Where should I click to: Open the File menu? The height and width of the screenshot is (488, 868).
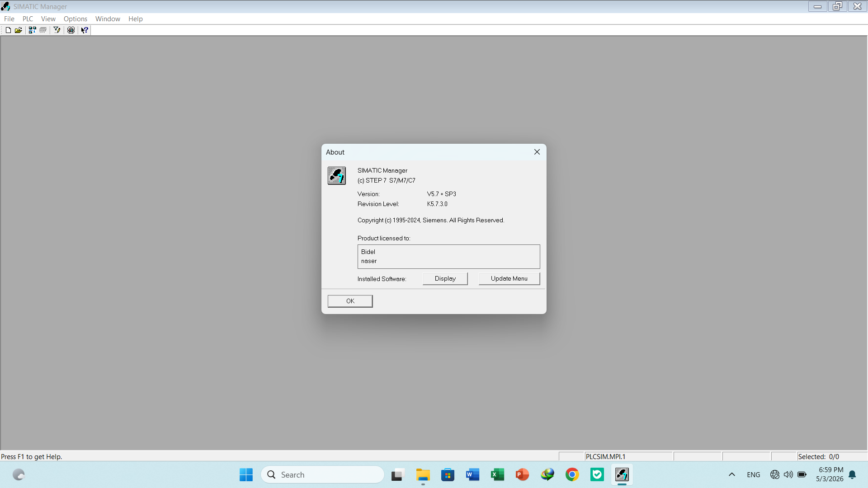[x=9, y=19]
